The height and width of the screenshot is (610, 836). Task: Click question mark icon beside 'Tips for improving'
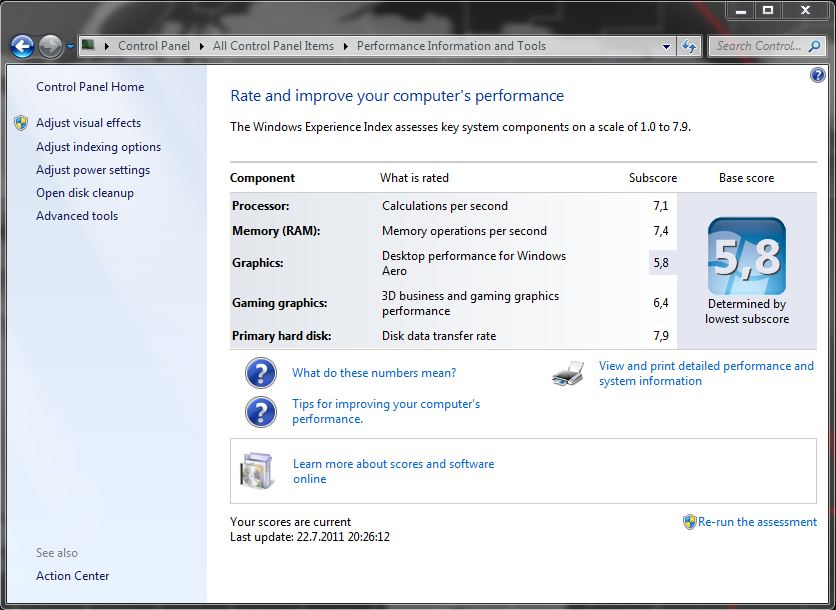point(261,411)
